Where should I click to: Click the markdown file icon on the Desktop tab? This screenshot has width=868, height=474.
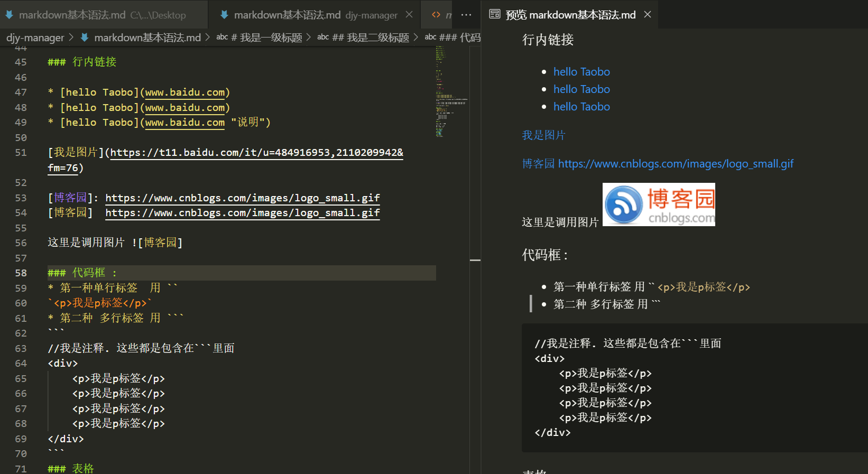[9, 15]
